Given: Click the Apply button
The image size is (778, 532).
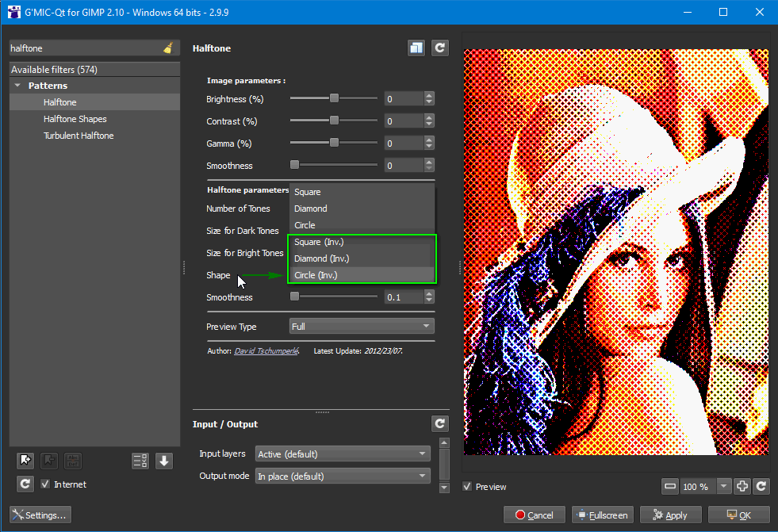Looking at the screenshot, I should (670, 515).
